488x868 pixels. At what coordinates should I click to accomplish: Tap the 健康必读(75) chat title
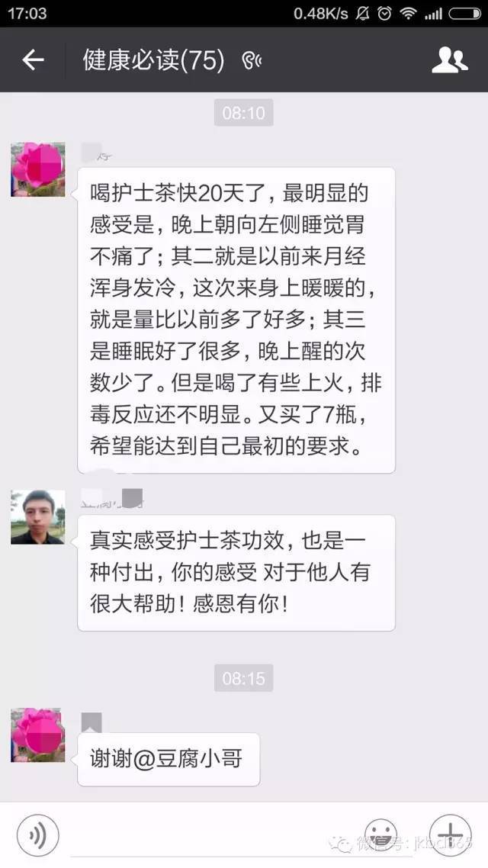point(154,59)
